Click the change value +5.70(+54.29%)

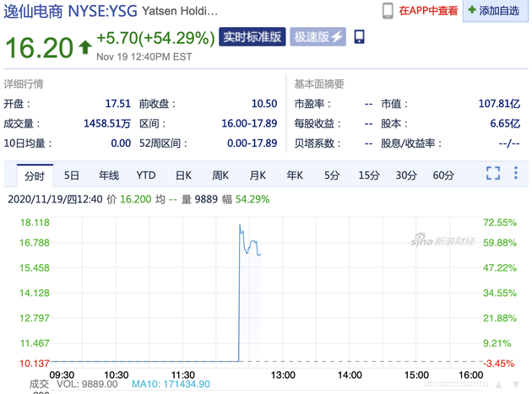(155, 38)
